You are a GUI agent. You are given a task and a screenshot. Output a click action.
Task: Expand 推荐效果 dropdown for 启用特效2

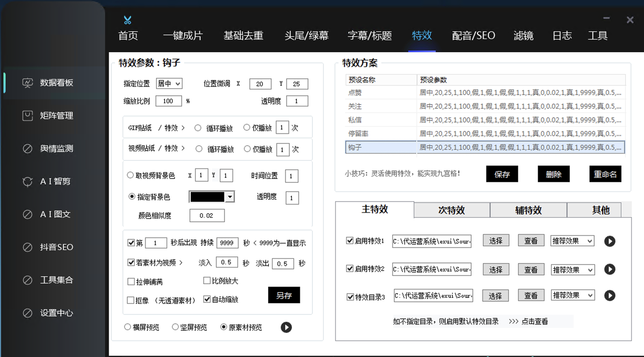click(x=572, y=270)
